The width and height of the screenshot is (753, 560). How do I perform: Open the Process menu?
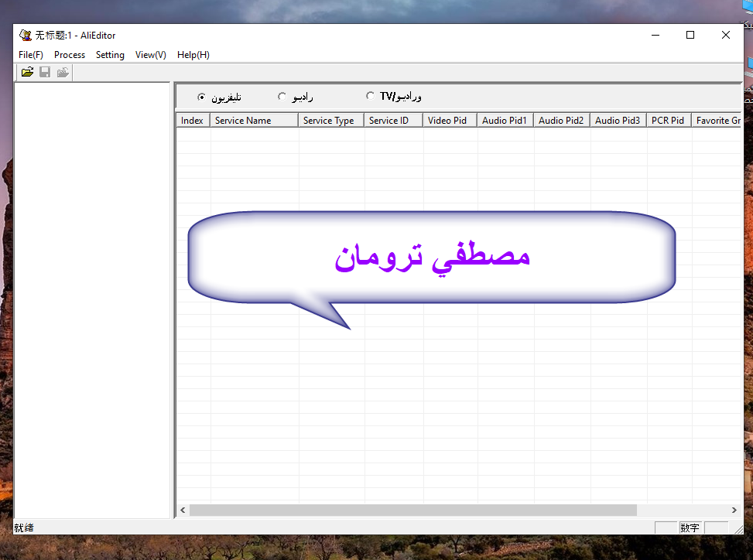pos(70,55)
